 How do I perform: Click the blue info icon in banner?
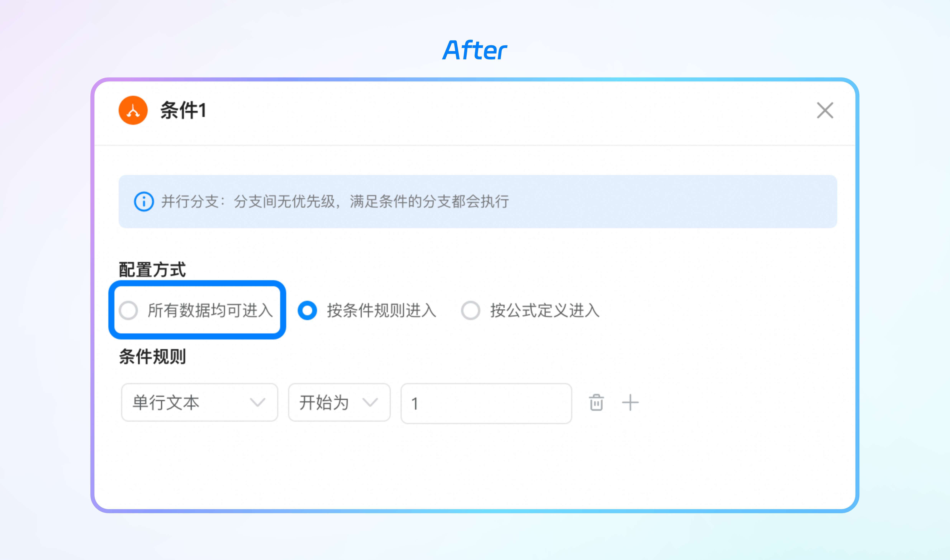click(x=144, y=201)
